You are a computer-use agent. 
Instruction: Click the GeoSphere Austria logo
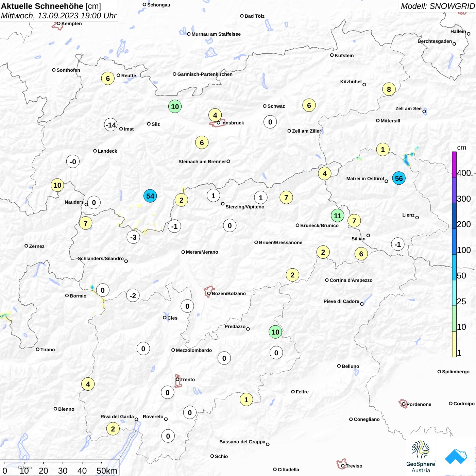[x=421, y=456]
